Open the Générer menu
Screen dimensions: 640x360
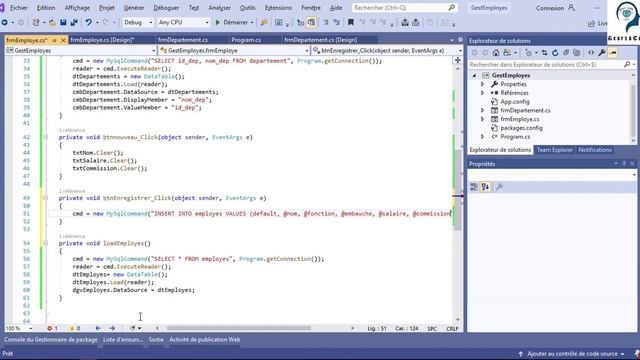(133, 8)
